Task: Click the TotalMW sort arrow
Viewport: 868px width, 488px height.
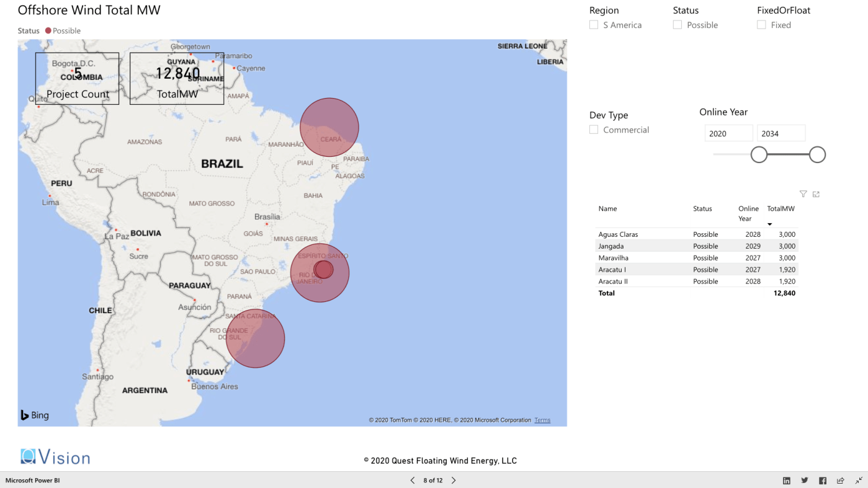Action: (x=769, y=224)
